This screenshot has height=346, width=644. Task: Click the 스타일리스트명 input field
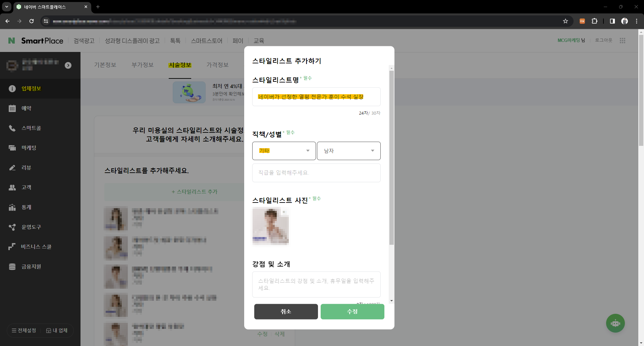coord(316,97)
